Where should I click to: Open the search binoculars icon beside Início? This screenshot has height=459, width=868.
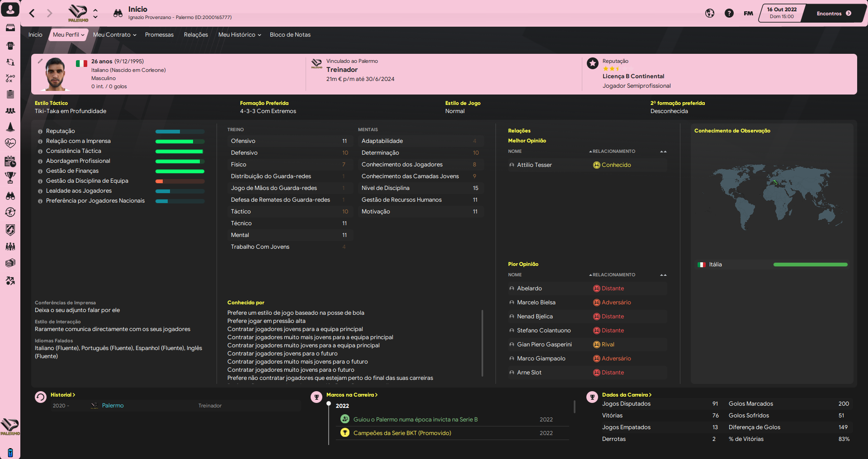click(x=118, y=13)
